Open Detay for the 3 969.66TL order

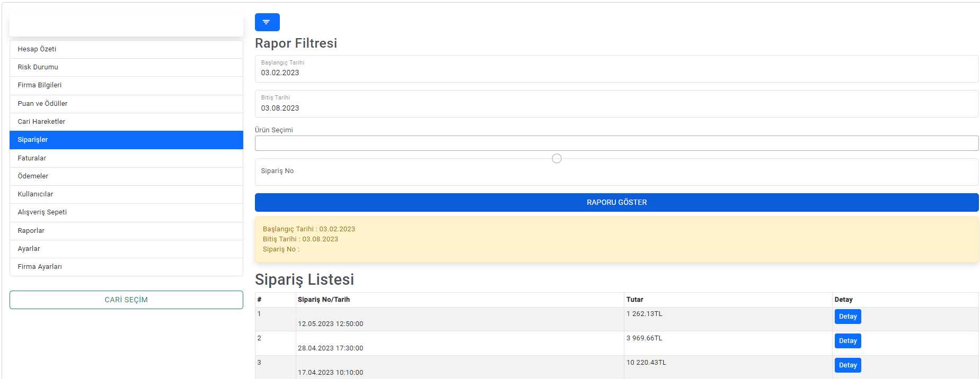pyautogui.click(x=847, y=341)
